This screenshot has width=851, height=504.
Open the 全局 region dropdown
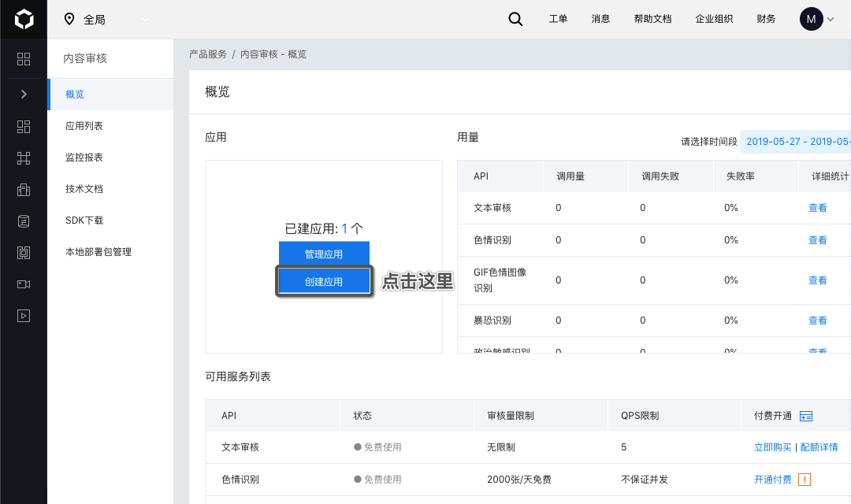click(x=106, y=19)
